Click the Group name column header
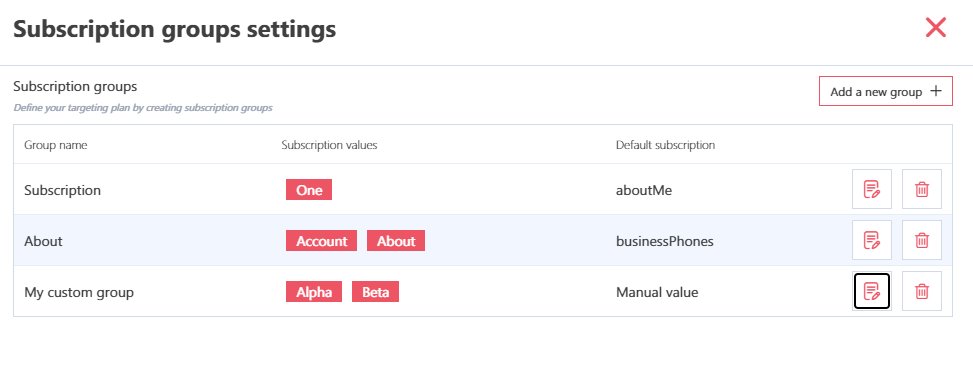The width and height of the screenshot is (973, 384). [x=56, y=145]
